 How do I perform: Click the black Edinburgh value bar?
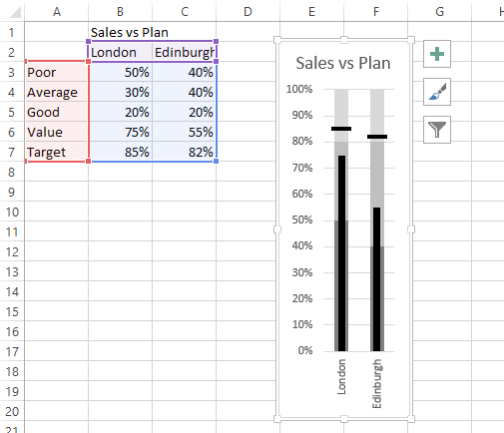click(x=376, y=279)
